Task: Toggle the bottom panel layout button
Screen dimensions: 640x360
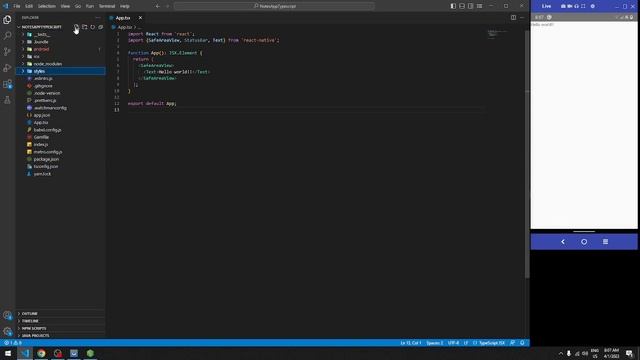Action: 462,6
